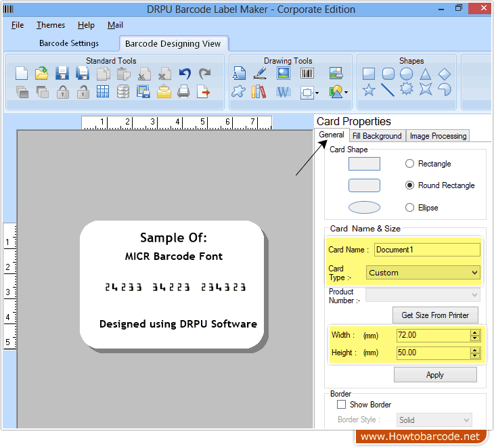Draw a triangle from the Shapes panel
Viewport: 494px width, 448px height.
pos(426,74)
